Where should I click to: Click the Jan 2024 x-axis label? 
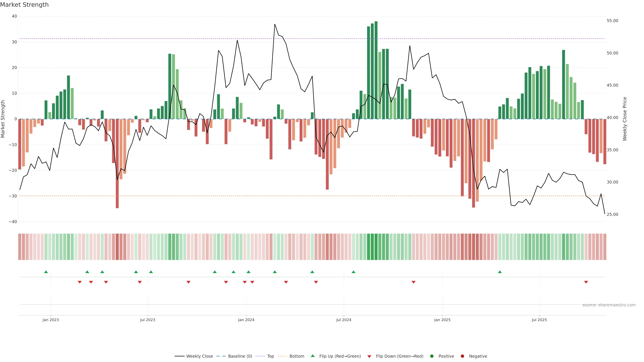(x=246, y=320)
